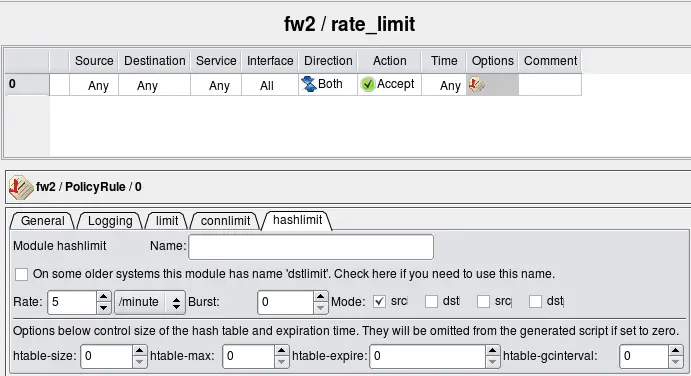Increase the Burst value with up arrow
Image resolution: width=691 pixels, height=376 pixels.
[x=321, y=297]
